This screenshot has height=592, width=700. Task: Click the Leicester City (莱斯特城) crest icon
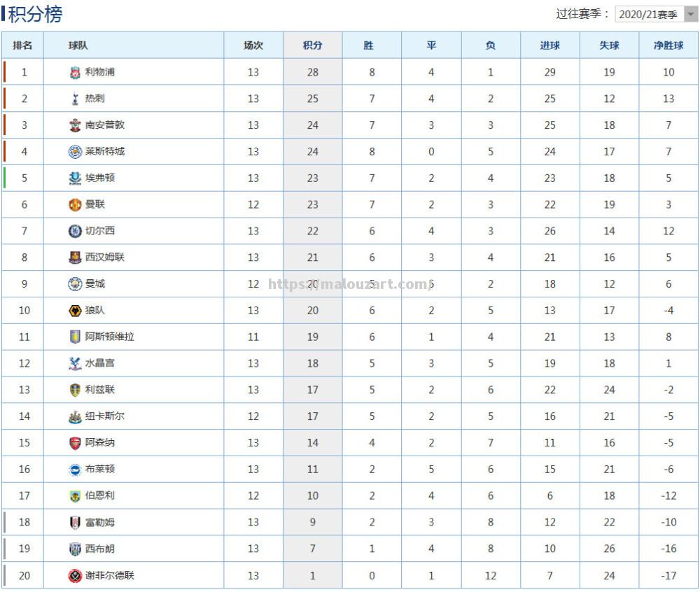[75, 152]
